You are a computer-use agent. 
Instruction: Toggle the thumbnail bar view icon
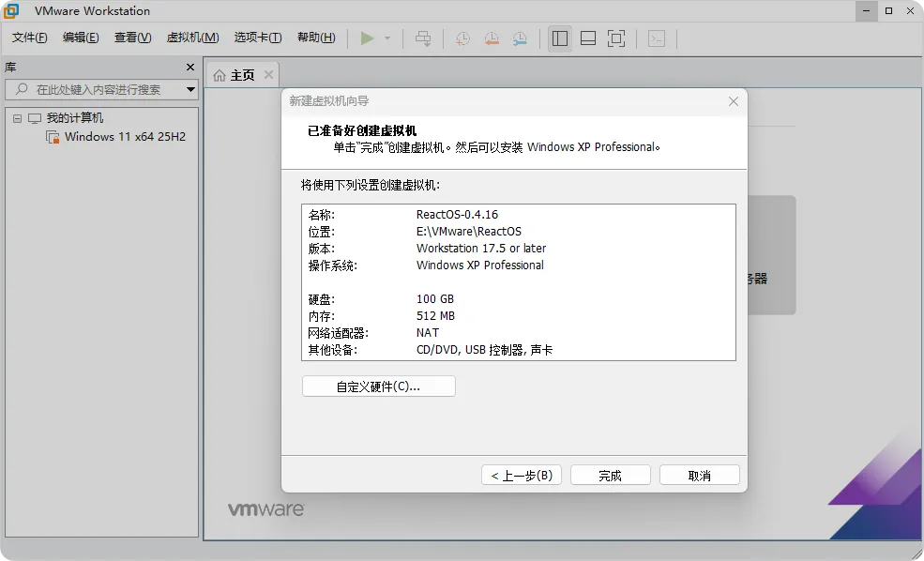588,38
